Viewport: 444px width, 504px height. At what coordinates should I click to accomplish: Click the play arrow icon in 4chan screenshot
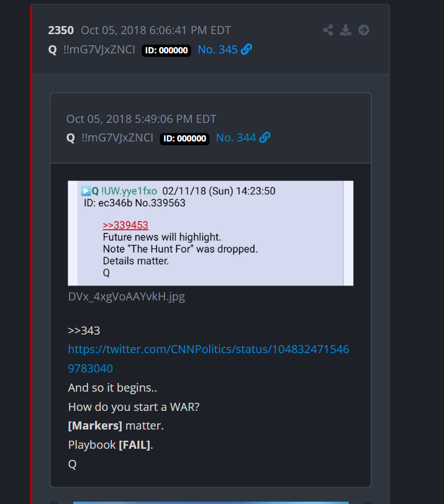tap(86, 191)
